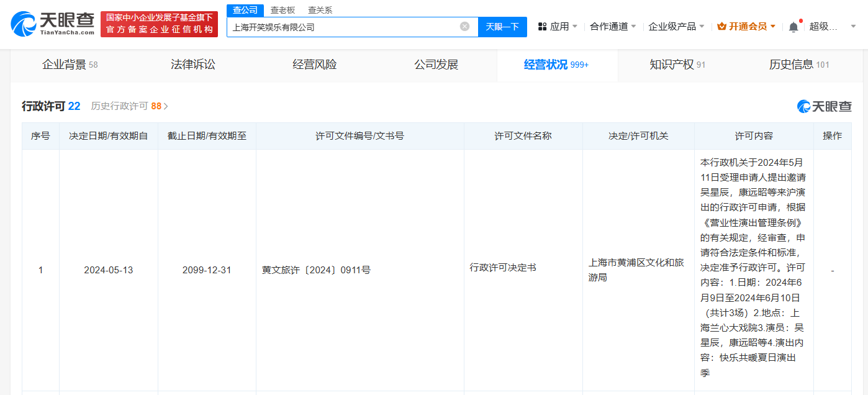Clear the search box with the X icon
Image resolution: width=868 pixels, height=395 pixels.
click(x=464, y=27)
